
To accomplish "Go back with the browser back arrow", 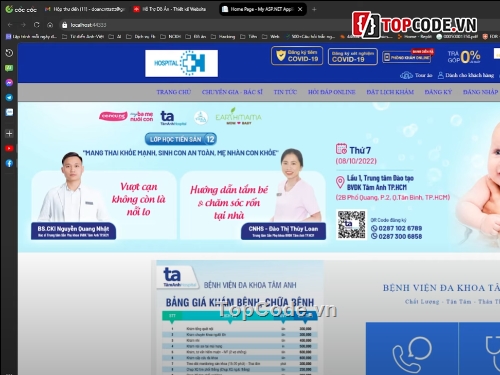I will [10, 25].
